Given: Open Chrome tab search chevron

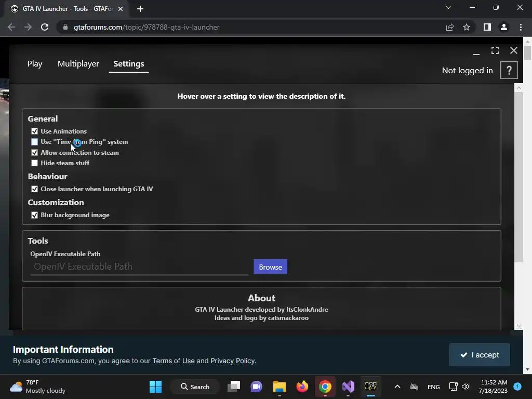Looking at the screenshot, I should coord(448,7).
